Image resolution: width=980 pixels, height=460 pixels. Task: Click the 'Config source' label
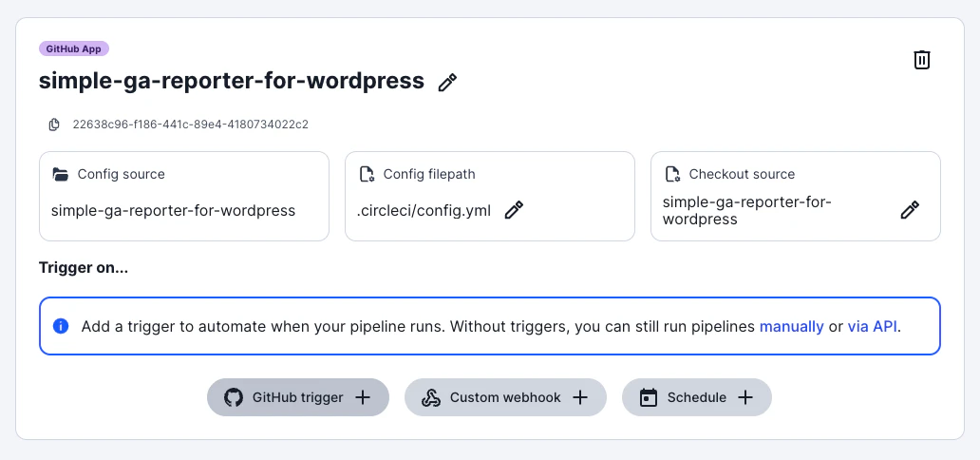coord(122,174)
